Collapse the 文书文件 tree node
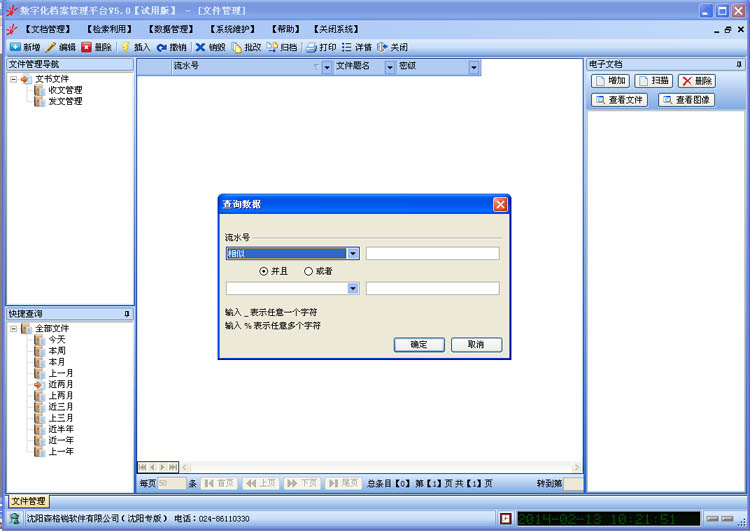The width and height of the screenshot is (750, 532). (x=14, y=79)
